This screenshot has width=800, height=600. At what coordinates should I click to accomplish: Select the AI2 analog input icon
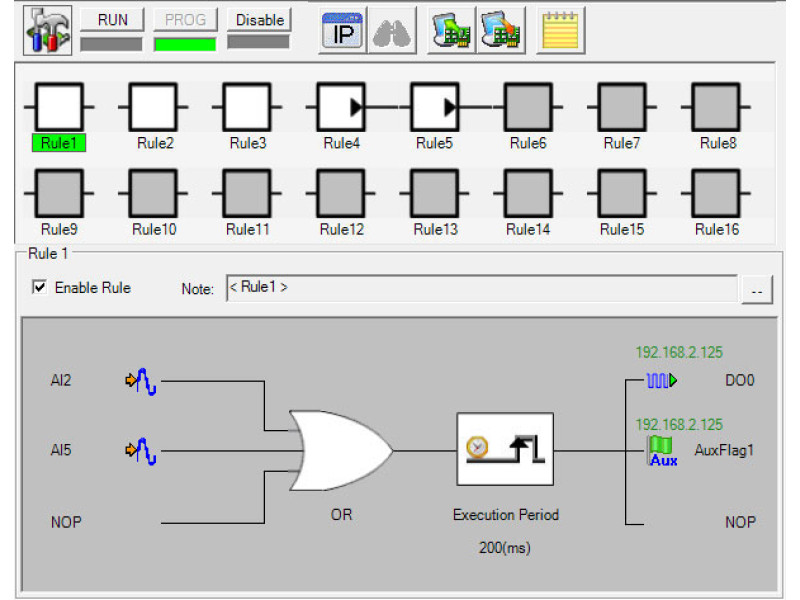(x=140, y=381)
